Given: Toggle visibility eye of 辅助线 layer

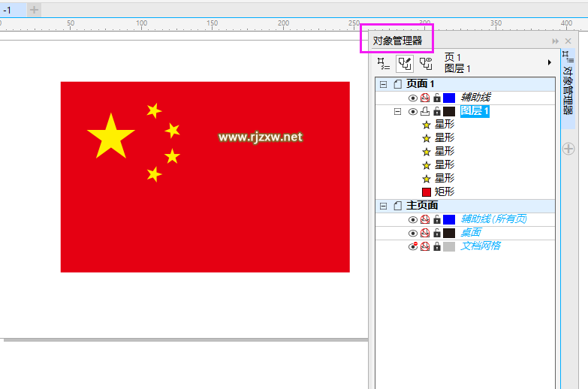Looking at the screenshot, I should 412,98.
